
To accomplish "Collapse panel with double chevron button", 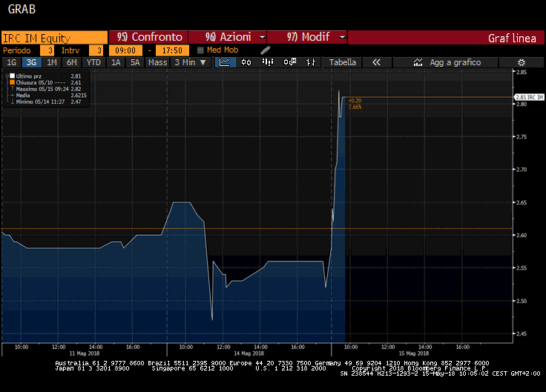I will click(x=376, y=62).
